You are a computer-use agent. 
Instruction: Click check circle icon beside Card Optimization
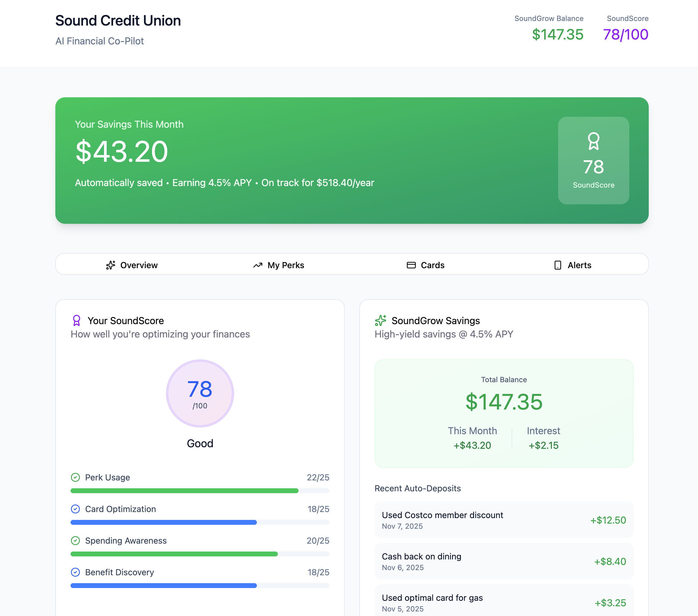(x=75, y=509)
